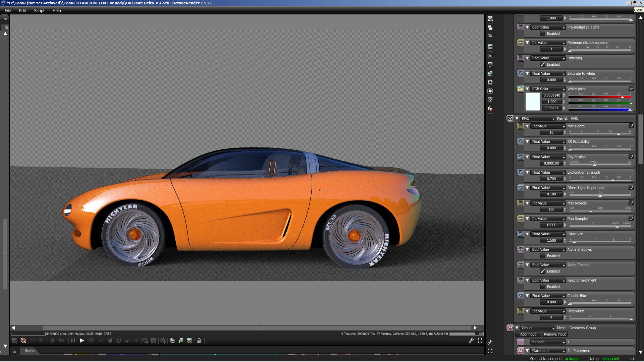Collapse the Max Depth Int Value node
644x362 pixels.
pos(527,126)
